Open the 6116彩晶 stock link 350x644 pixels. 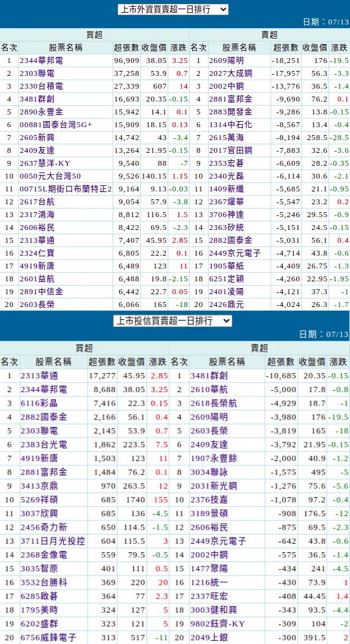(x=39, y=403)
